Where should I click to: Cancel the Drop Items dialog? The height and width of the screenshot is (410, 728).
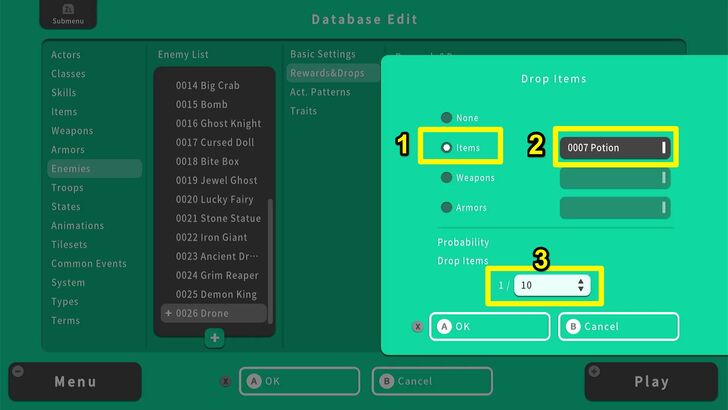(618, 326)
